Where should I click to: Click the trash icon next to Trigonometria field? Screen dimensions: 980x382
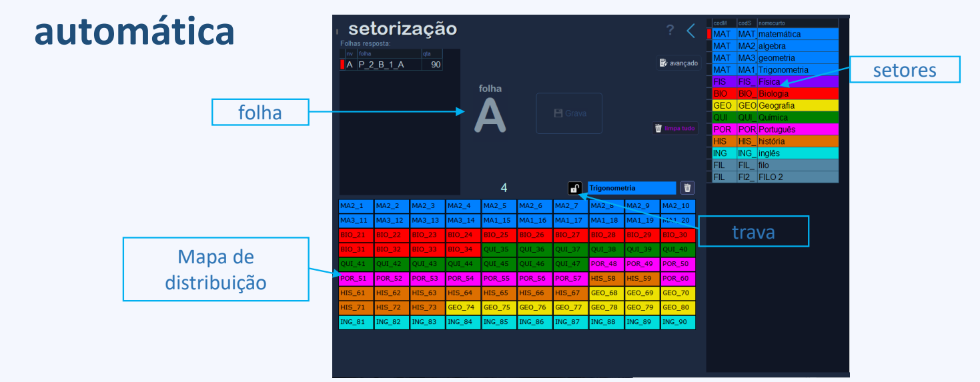[688, 189]
